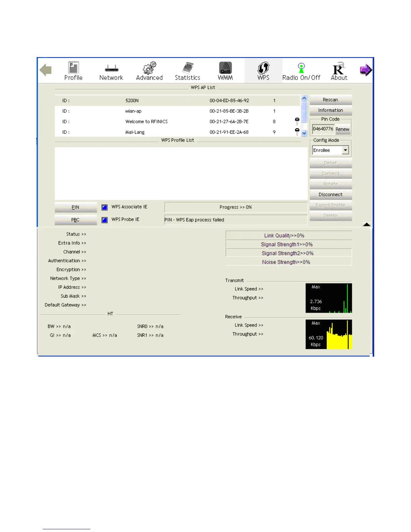Click lock icon on Mai-Lang row
Image resolution: width=411 pixels, height=532 pixels.
(x=297, y=132)
